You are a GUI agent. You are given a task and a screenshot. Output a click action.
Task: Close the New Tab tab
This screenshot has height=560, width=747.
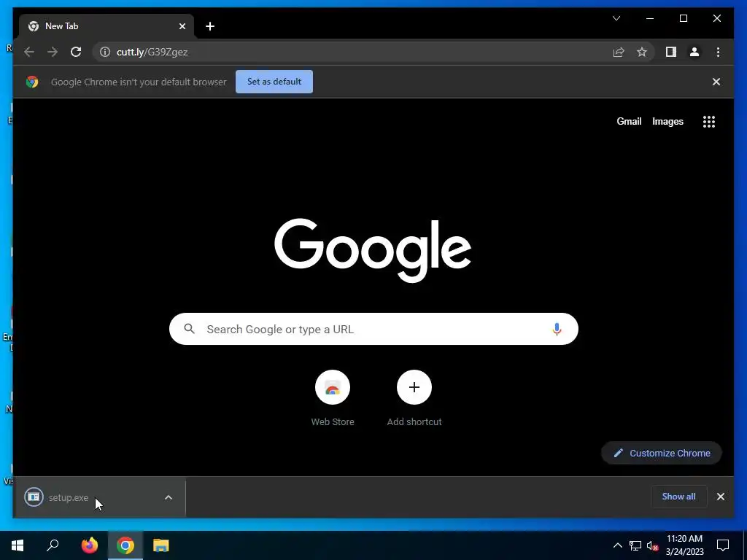pyautogui.click(x=182, y=26)
